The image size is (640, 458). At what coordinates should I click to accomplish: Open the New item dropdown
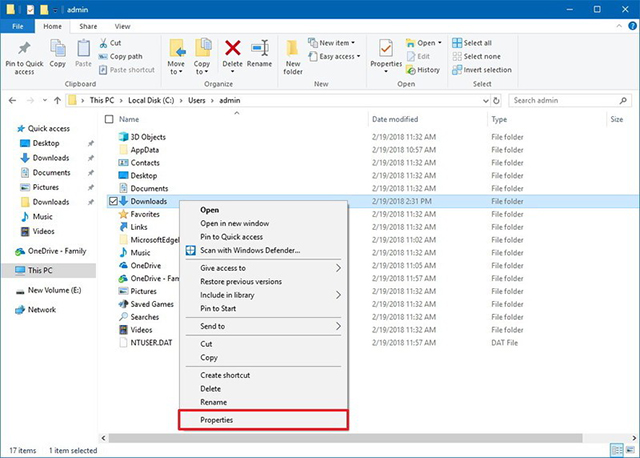pos(331,42)
